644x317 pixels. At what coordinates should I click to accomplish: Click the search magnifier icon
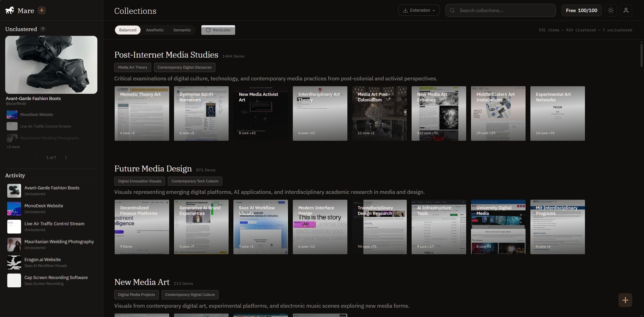(452, 10)
